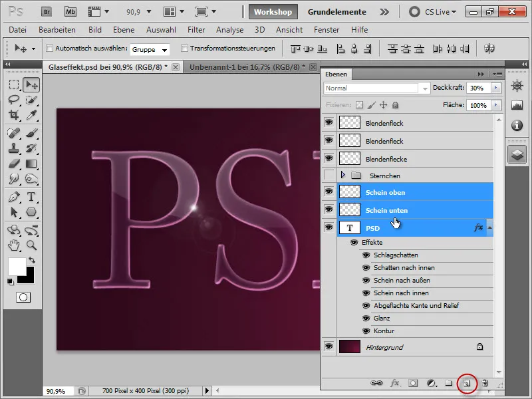The image size is (532, 399).
Task: Open the Ebene menu
Action: pos(124,30)
